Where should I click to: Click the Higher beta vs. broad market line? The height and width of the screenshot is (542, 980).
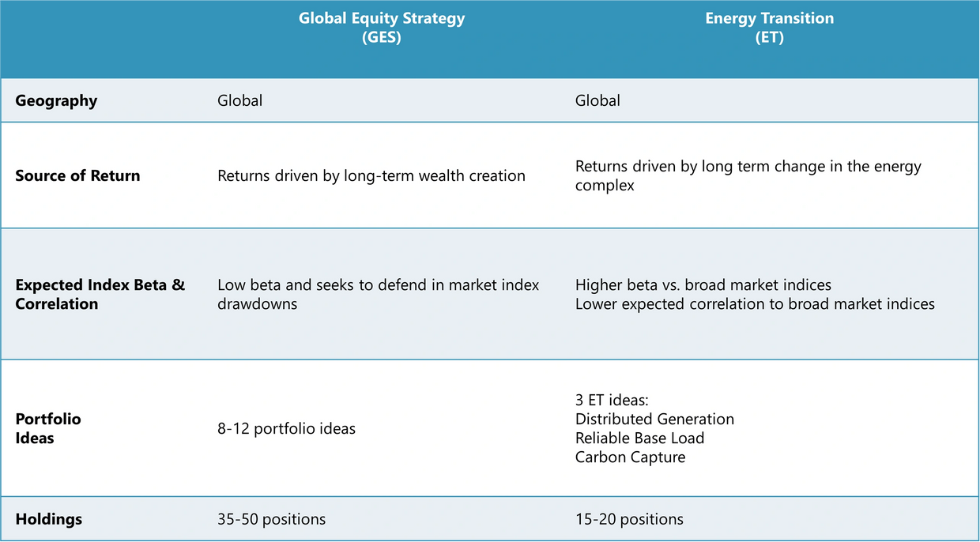(x=703, y=284)
